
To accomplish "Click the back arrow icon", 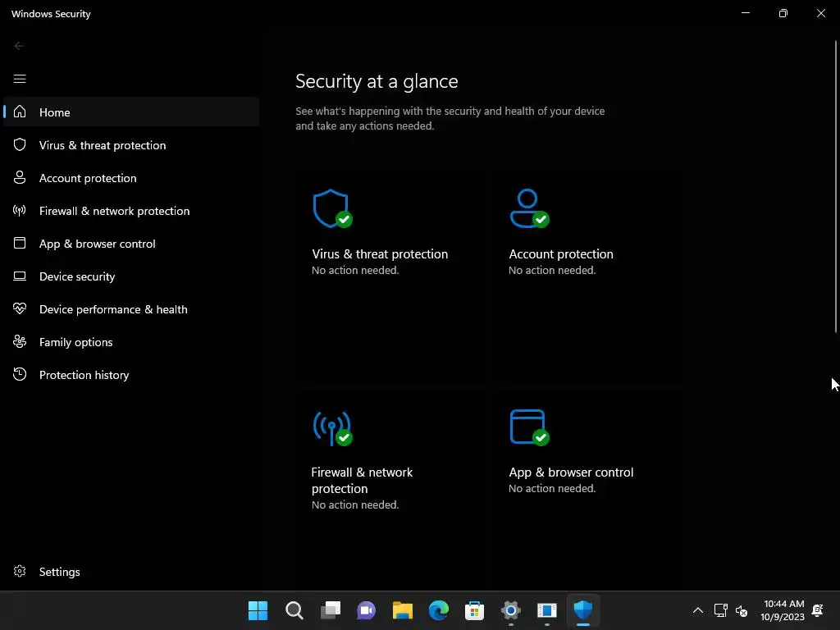I will (x=20, y=46).
